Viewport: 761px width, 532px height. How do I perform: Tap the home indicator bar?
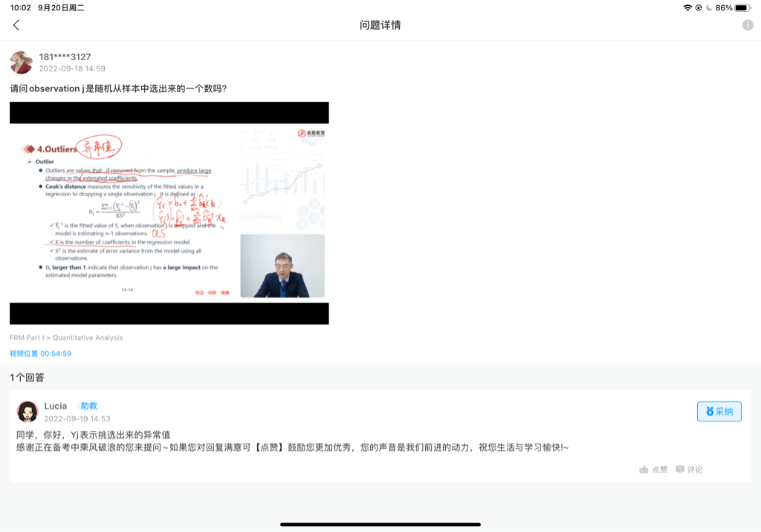pos(380,525)
